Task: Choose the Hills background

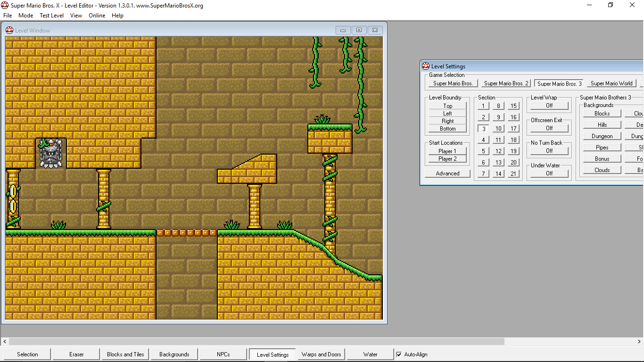Action: [x=602, y=125]
